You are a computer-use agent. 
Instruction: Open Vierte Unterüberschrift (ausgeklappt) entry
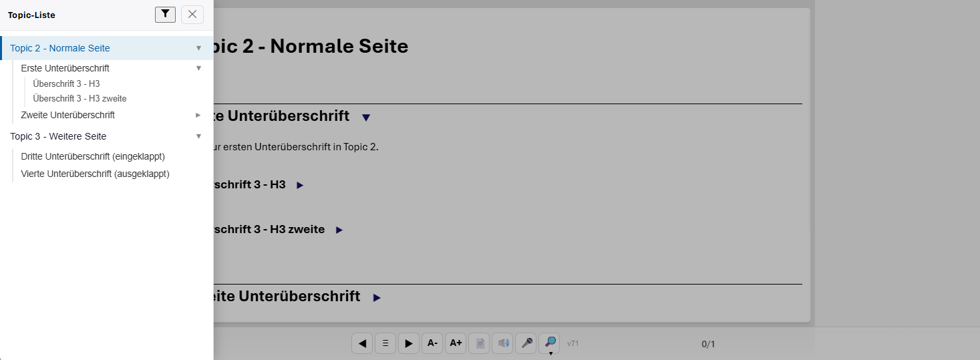pos(95,174)
